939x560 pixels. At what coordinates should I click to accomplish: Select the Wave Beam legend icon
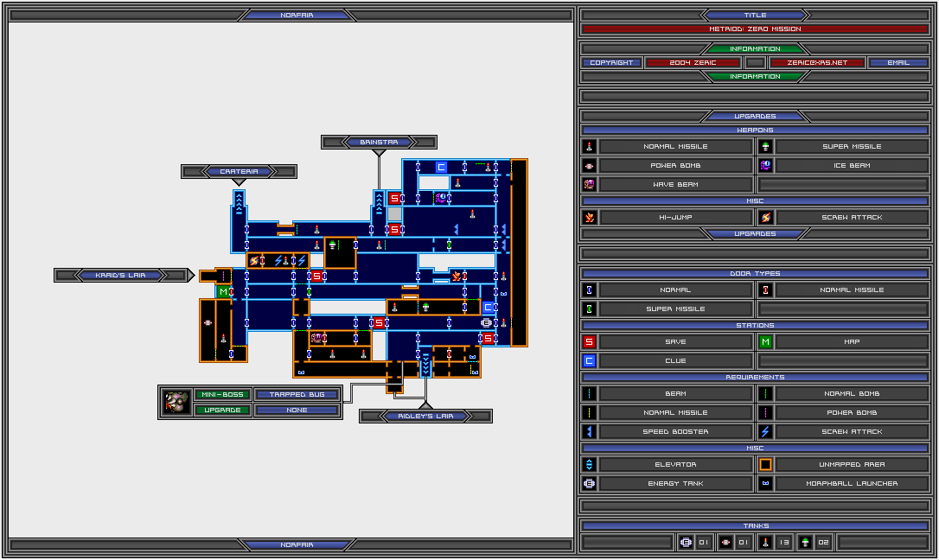tap(589, 185)
